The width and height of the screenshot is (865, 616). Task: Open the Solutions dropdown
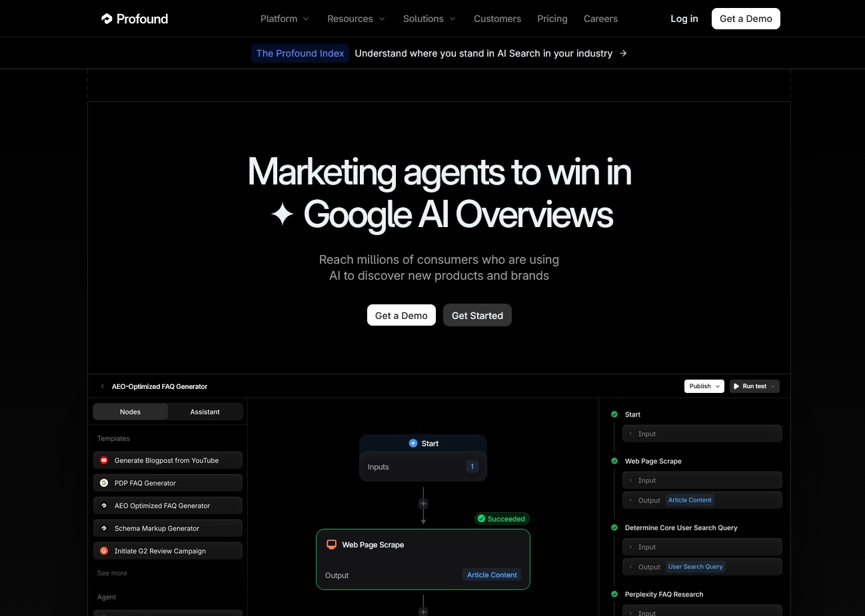pyautogui.click(x=429, y=19)
